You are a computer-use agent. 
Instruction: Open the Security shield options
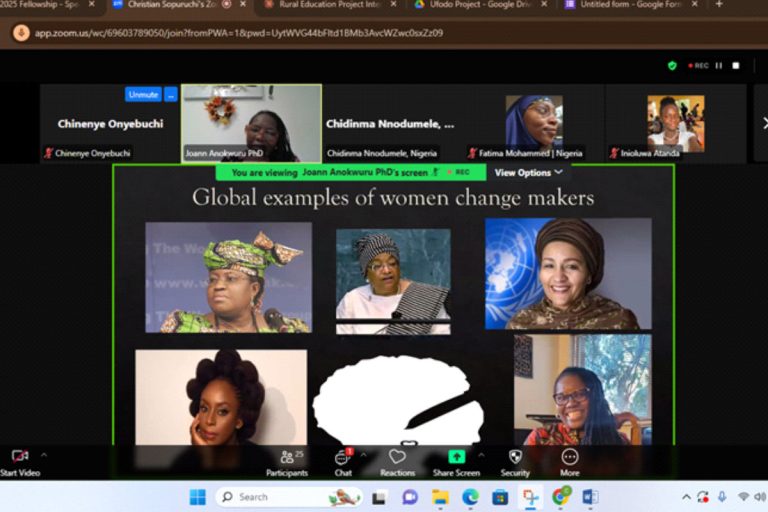point(515,458)
